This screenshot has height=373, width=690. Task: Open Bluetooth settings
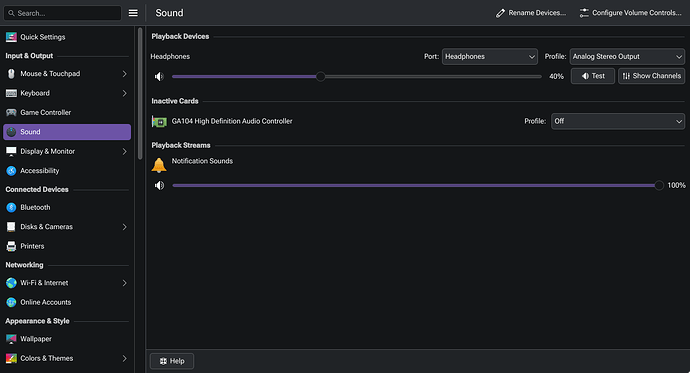pos(67,208)
